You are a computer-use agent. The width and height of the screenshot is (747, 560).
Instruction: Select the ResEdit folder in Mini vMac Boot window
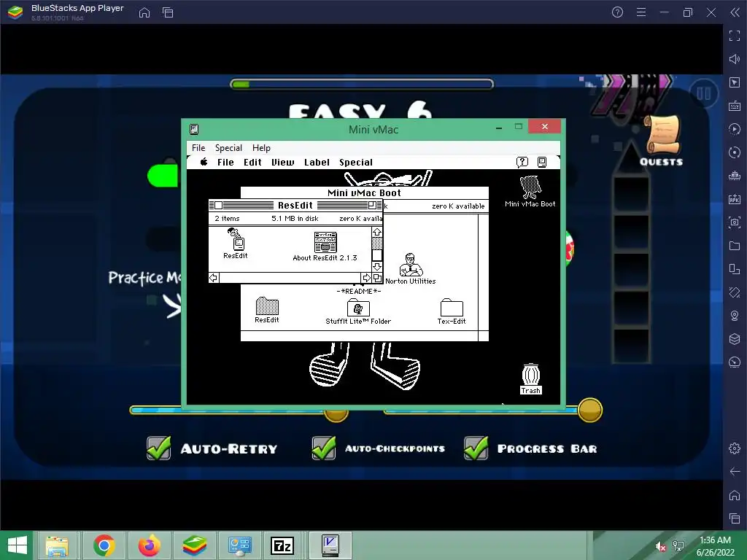tap(267, 306)
